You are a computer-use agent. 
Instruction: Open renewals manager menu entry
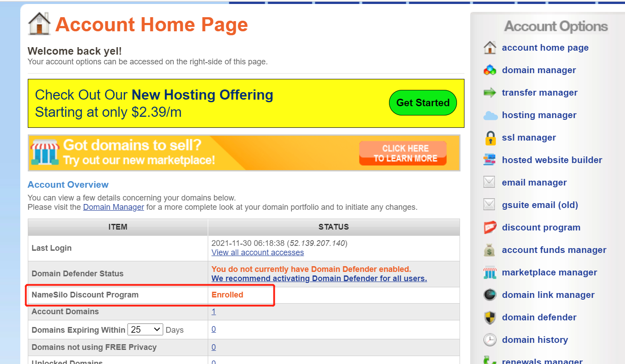pos(542,361)
